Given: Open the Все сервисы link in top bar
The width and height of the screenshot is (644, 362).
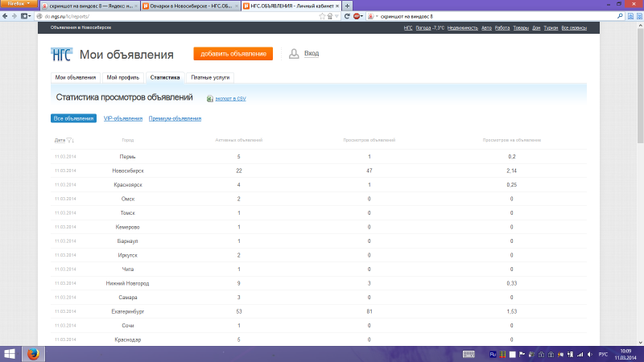Looking at the screenshot, I should coord(574,28).
